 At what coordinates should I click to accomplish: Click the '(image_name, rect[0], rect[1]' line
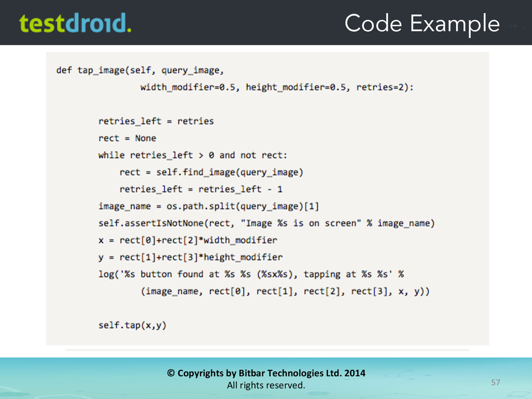[285, 291]
